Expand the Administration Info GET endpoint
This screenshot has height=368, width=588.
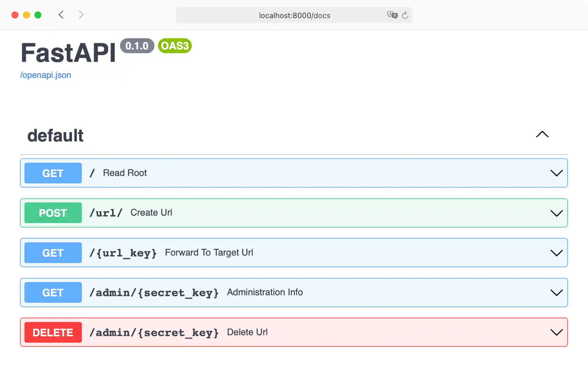(556, 292)
